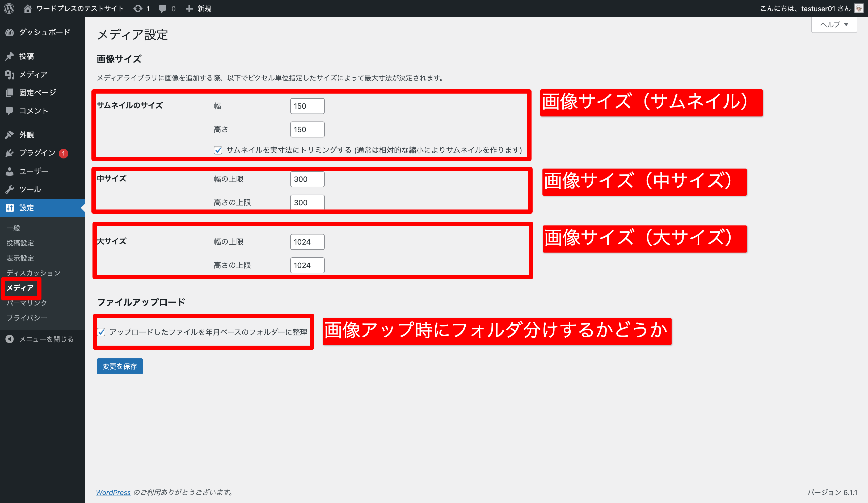Screen dimensions: 868x503
Task: Click メニューを閉じる label
Action: click(x=46, y=339)
